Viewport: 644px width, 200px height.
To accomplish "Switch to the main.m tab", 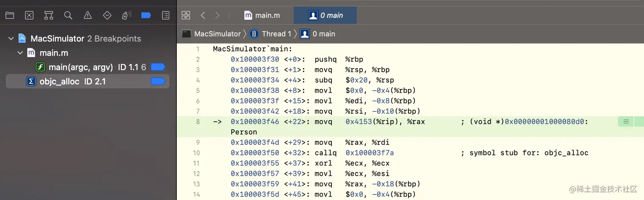I will coord(262,15).
